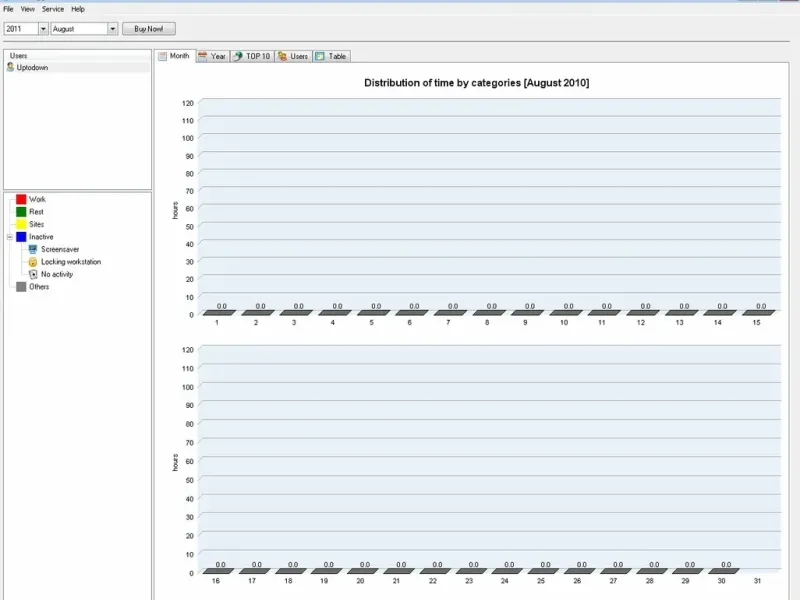
Task: Click the month field showing August
Action: 79,29
